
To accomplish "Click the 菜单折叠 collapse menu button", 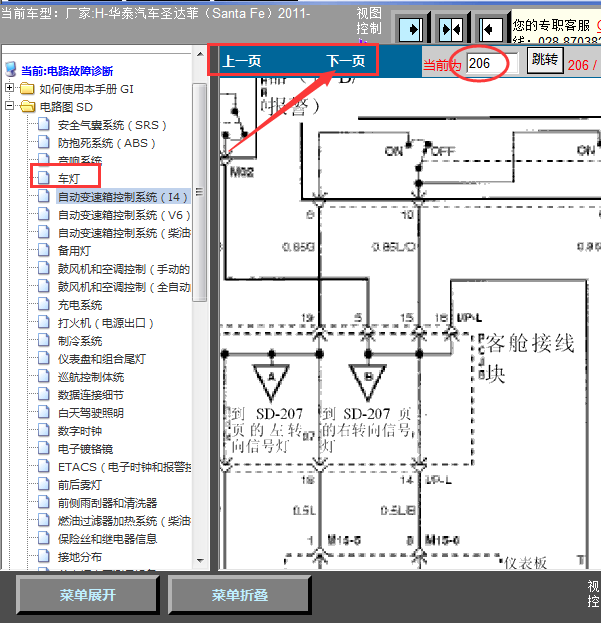I will pos(239,594).
